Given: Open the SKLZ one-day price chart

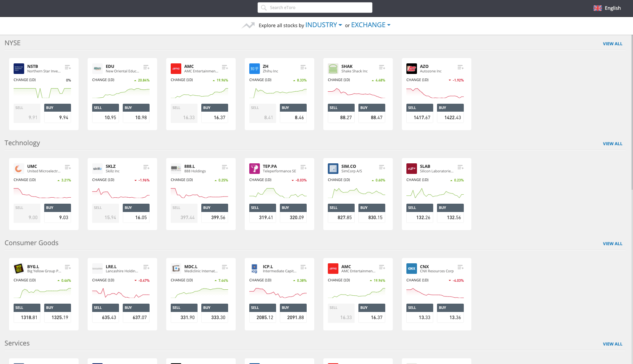Looking at the screenshot, I should point(121,193).
